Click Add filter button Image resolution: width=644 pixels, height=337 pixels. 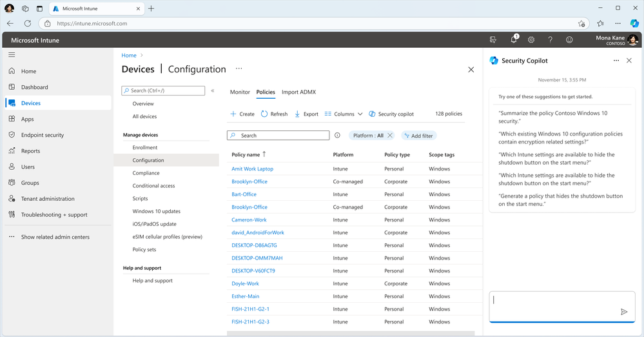pyautogui.click(x=418, y=136)
